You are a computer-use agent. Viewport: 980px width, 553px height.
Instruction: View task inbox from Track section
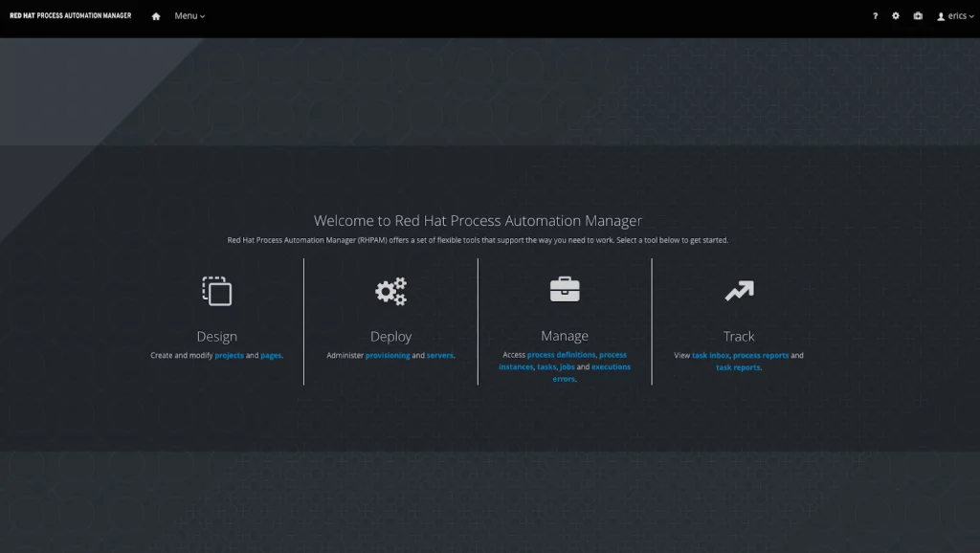[710, 355]
